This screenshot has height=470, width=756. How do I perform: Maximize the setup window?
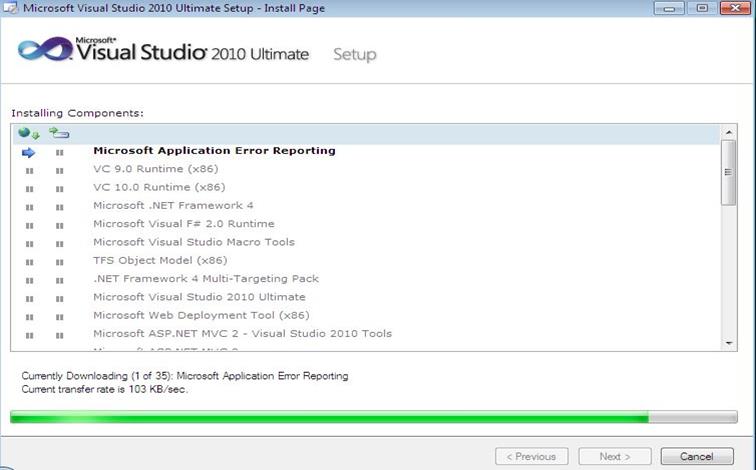[x=702, y=8]
